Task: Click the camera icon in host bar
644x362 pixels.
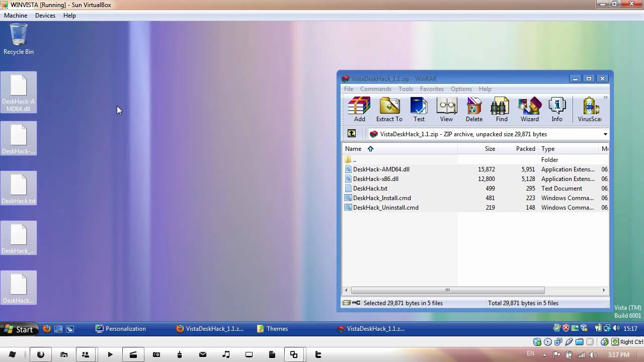Action: 156,354
